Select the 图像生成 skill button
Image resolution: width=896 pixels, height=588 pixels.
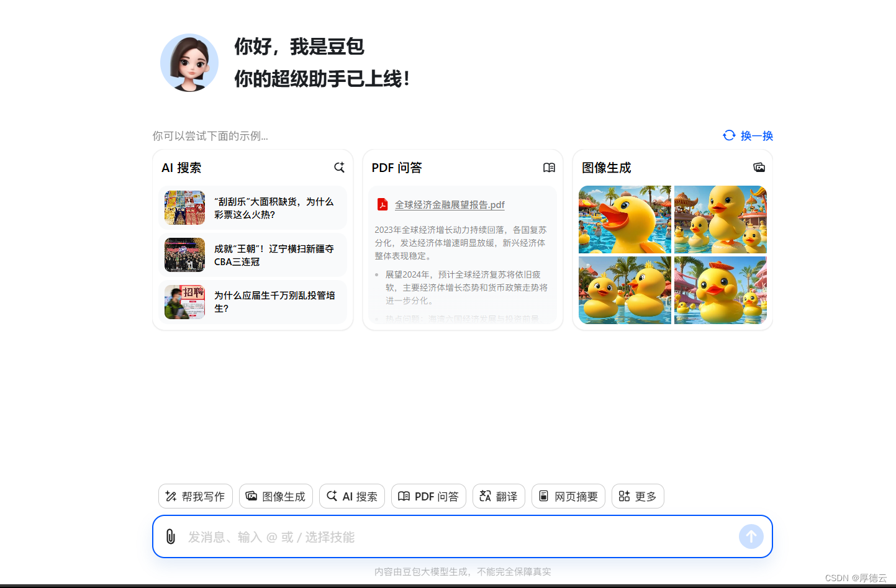[276, 496]
